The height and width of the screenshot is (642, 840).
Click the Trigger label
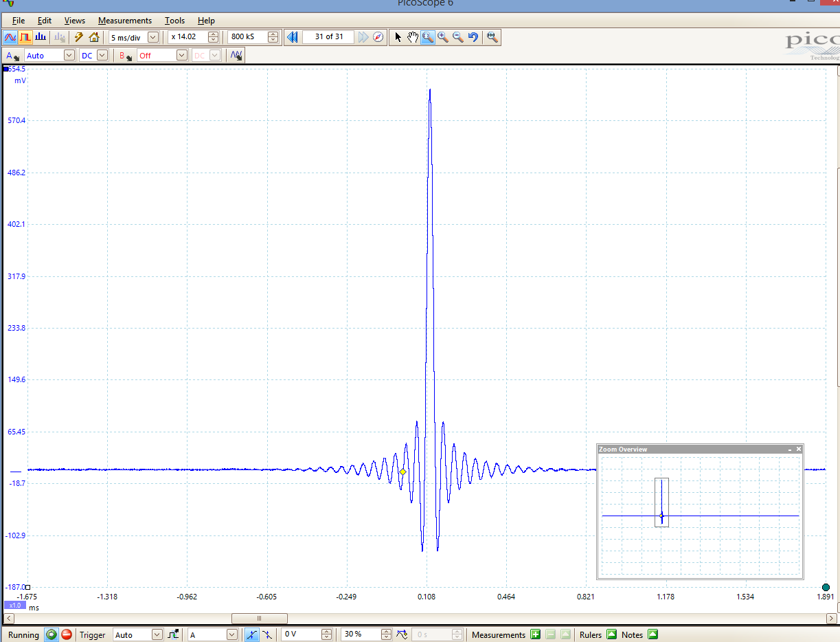[x=94, y=634]
